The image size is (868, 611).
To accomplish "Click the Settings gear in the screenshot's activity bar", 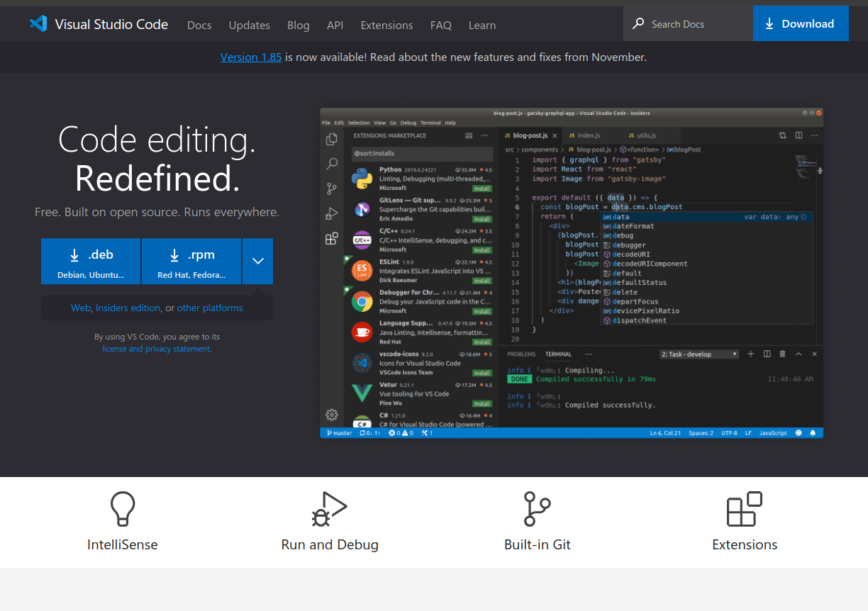I will pyautogui.click(x=332, y=415).
